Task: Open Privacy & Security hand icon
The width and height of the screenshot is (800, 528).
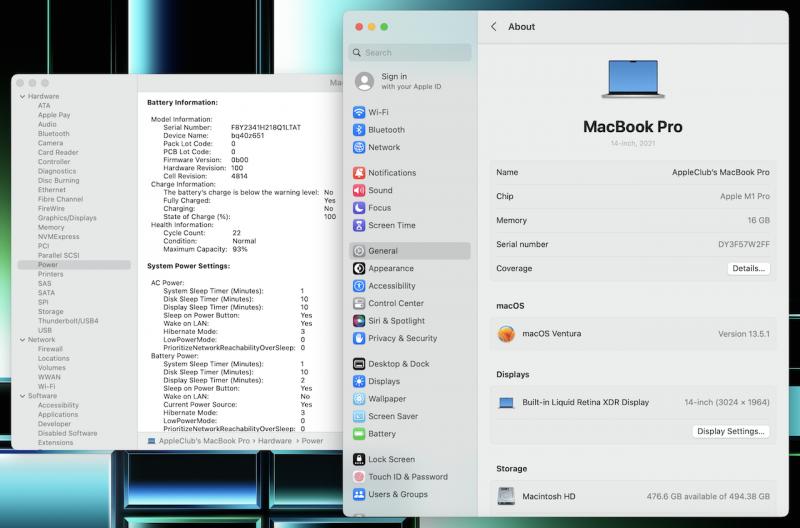Action: click(359, 338)
